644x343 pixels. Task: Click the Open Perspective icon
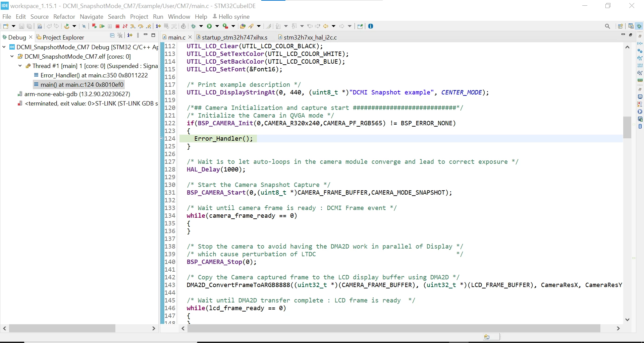[x=620, y=26]
